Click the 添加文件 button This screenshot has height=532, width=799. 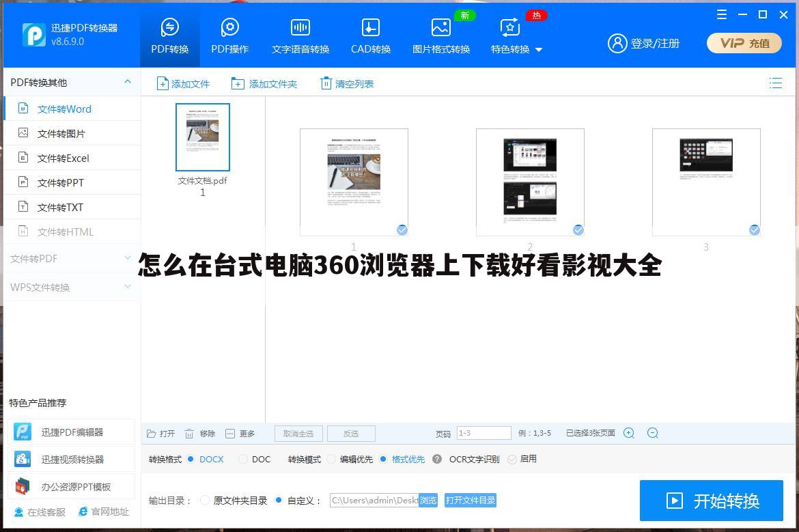183,83
